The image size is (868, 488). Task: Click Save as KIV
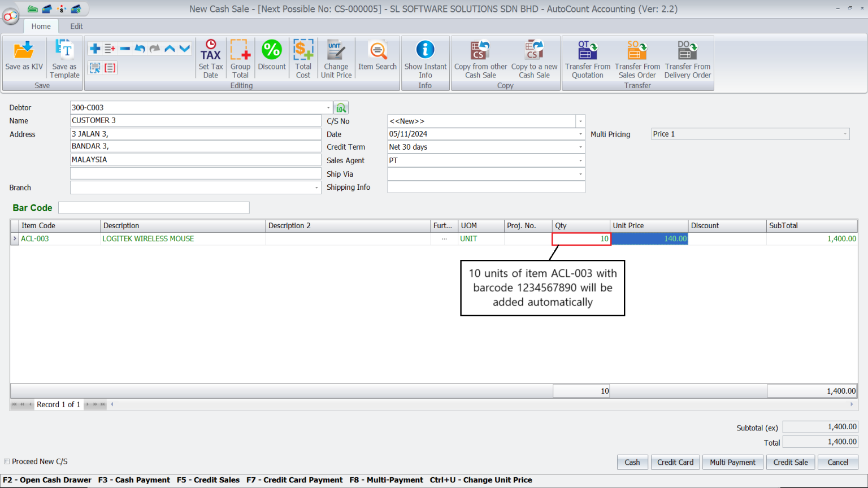coord(23,56)
